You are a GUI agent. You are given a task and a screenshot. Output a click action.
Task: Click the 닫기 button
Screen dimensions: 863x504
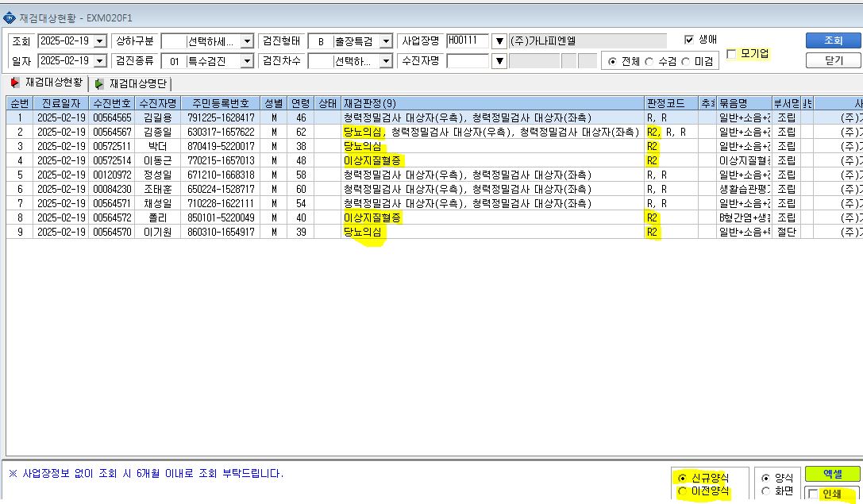click(833, 60)
